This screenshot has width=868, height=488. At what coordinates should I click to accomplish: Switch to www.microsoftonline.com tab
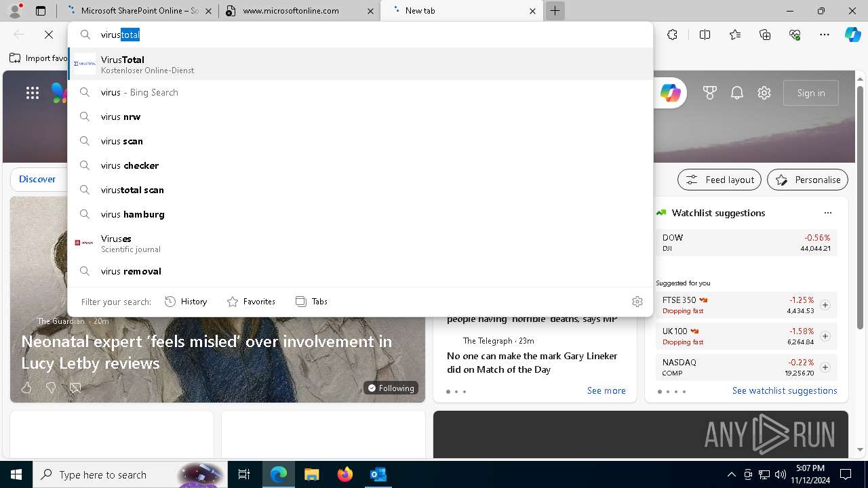tap(299, 11)
